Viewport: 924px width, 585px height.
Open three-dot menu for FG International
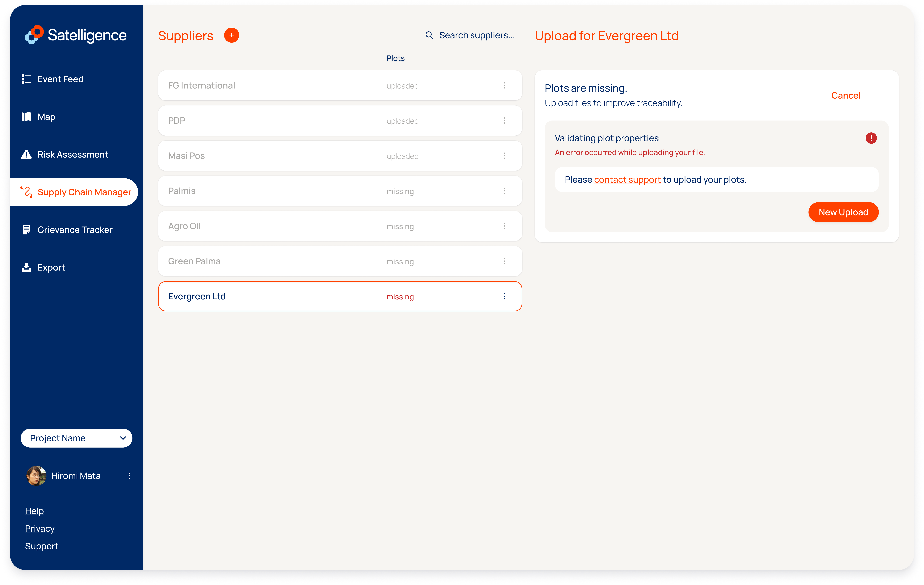tap(504, 86)
